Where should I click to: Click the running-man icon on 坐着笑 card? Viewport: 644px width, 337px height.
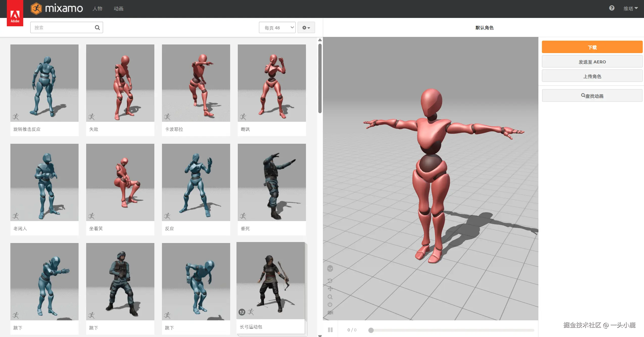coord(91,216)
